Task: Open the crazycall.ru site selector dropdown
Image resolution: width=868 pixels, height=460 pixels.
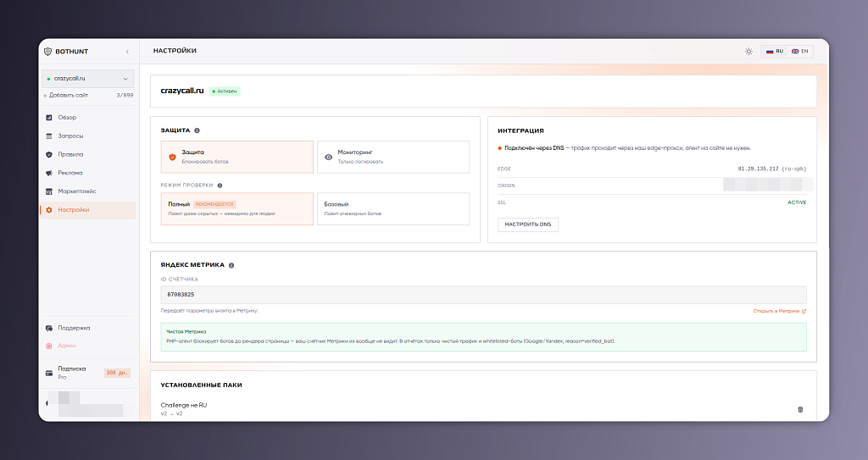Action: pyautogui.click(x=88, y=79)
